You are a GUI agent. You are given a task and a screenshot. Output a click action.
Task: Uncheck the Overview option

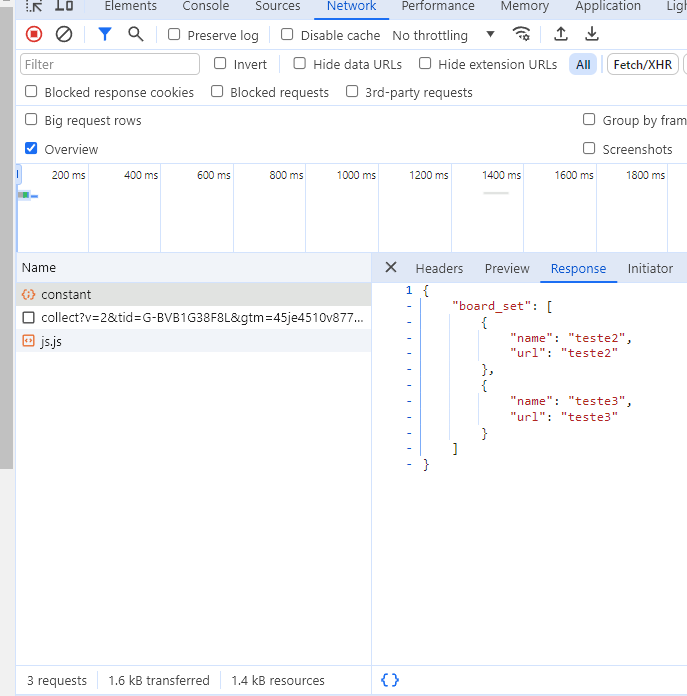(x=31, y=148)
